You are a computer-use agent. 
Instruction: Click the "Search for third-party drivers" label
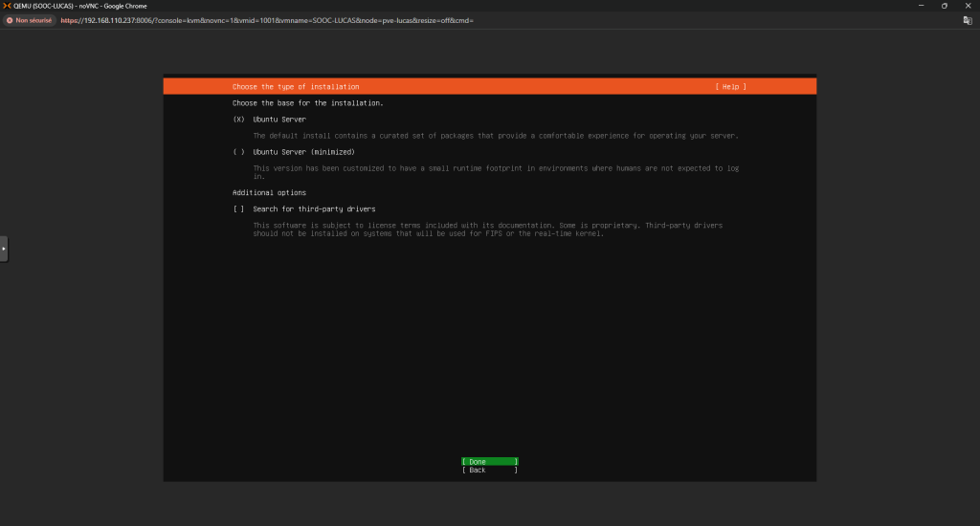coord(314,208)
